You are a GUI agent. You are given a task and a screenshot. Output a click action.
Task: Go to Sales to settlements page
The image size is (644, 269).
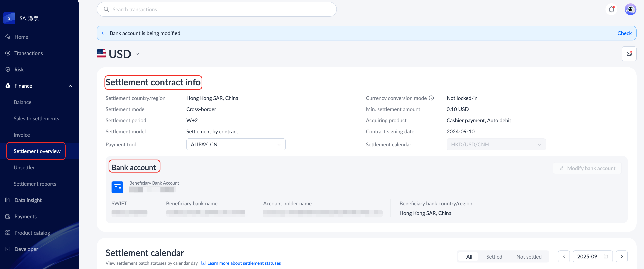36,119
